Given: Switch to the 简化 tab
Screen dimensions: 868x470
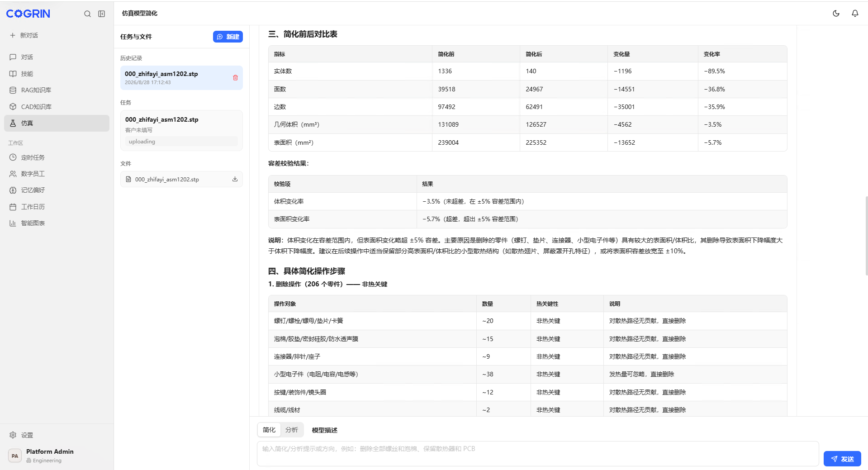Looking at the screenshot, I should (x=269, y=430).
